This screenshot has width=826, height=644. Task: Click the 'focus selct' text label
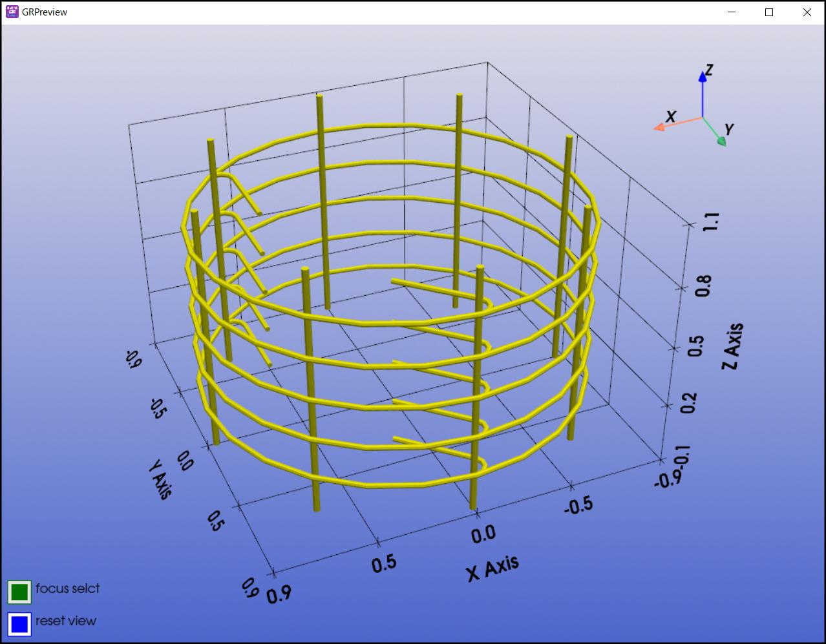click(x=67, y=588)
